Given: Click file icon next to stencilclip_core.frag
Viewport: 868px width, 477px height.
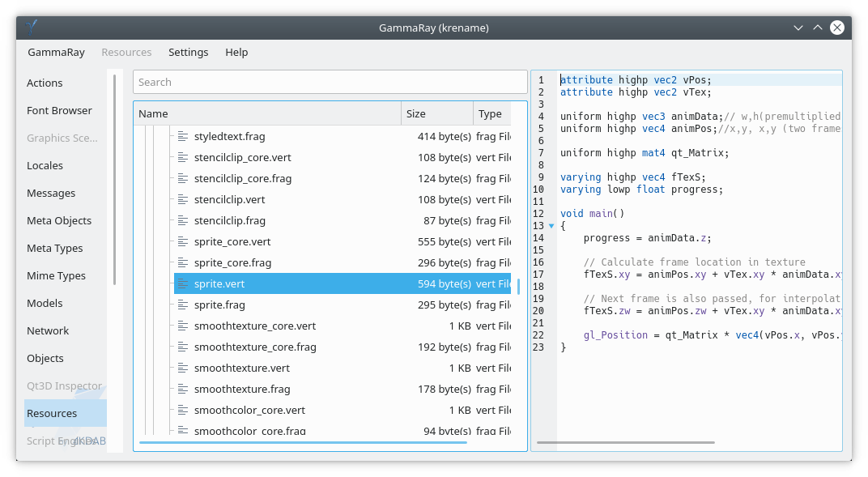Looking at the screenshot, I should [x=183, y=178].
